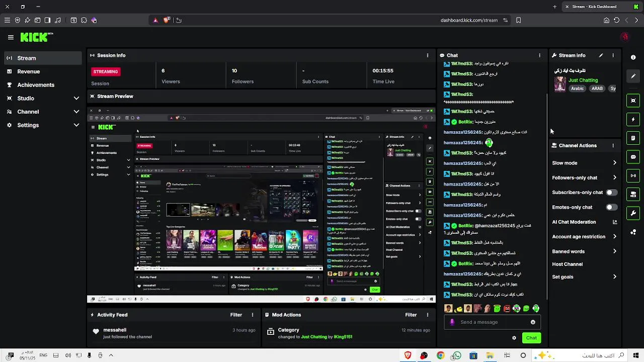Go to Revenue in sidebar
This screenshot has width=644, height=362.
pyautogui.click(x=43, y=71)
